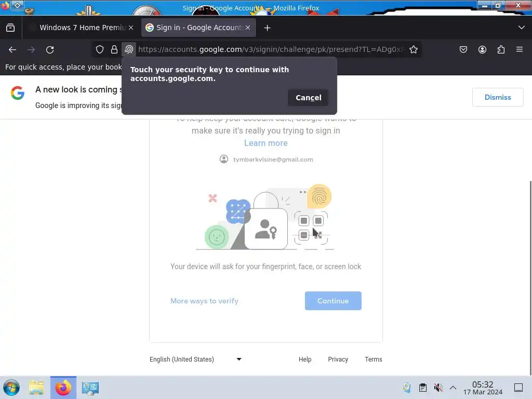
Task: Dismiss the new look banner
Action: tap(497, 97)
